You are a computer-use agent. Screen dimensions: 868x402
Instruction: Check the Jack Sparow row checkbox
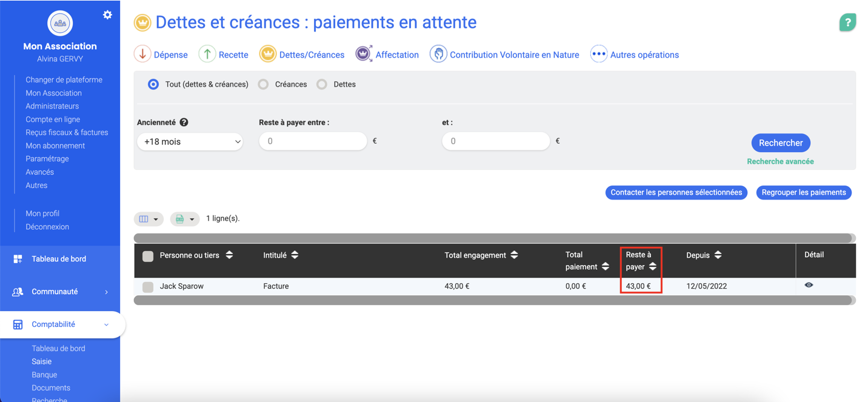[148, 287]
